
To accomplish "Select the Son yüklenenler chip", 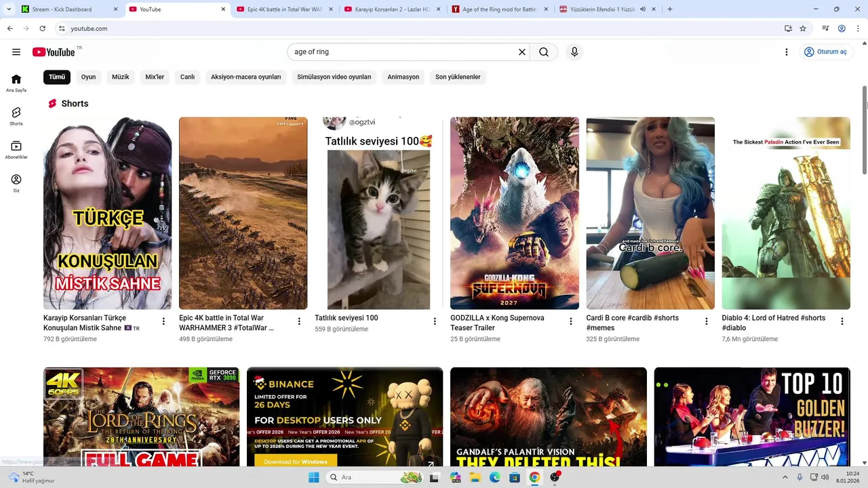I will [458, 77].
